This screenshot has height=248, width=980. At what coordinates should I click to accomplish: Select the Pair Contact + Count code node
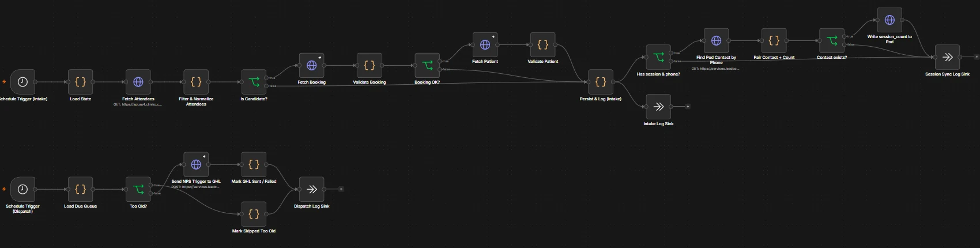click(x=774, y=41)
